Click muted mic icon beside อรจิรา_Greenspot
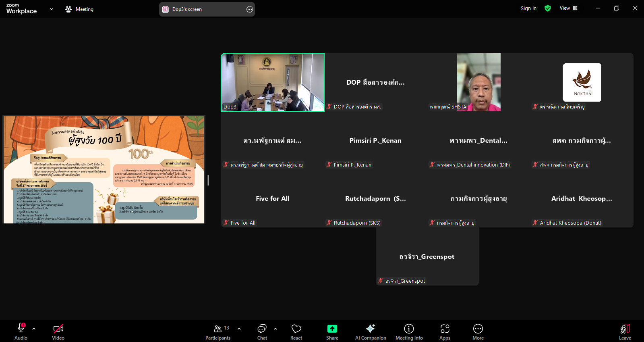This screenshot has width=644, height=342. coord(381,281)
